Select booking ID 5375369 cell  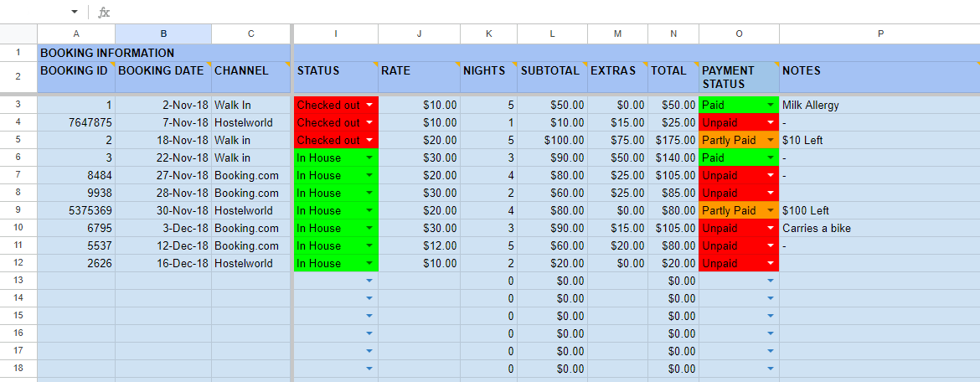tap(76, 211)
